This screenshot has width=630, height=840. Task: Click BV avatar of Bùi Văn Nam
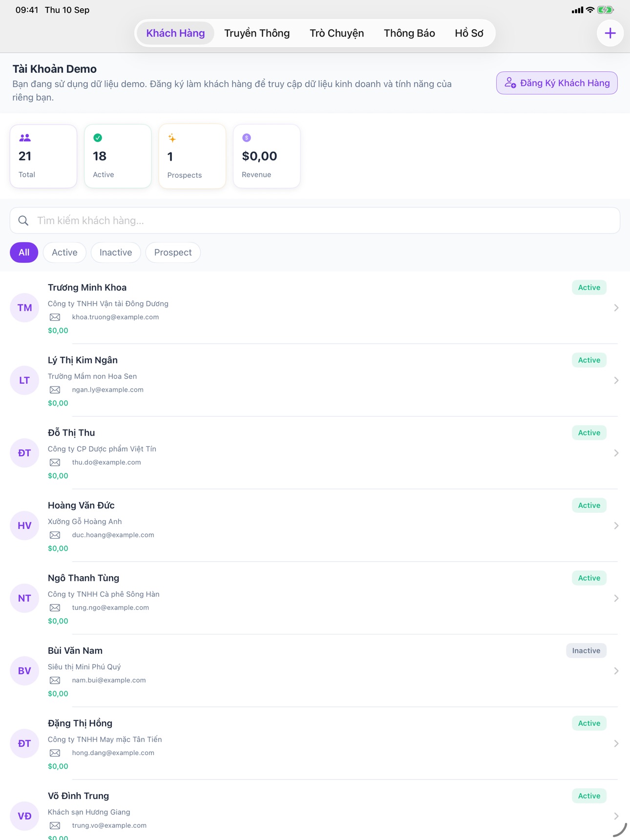pos(24,671)
